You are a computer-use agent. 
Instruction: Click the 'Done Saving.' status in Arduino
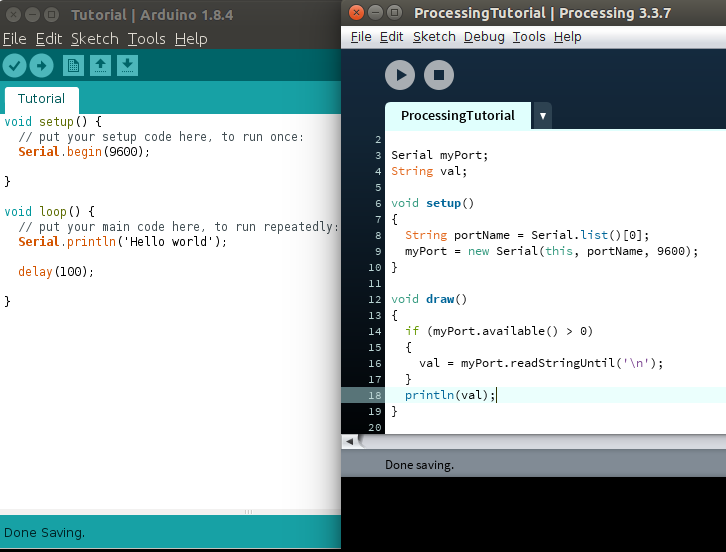tap(44, 533)
